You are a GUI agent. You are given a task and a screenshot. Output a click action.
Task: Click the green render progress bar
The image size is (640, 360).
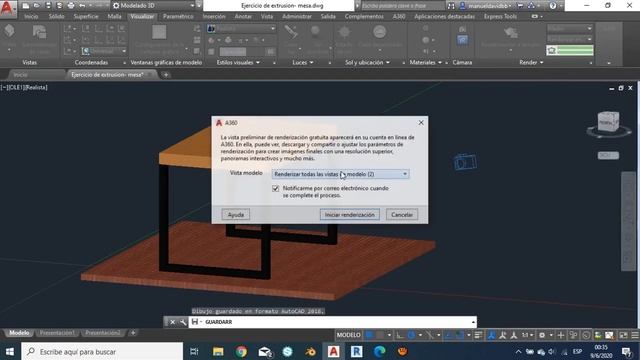[x=570, y=50]
